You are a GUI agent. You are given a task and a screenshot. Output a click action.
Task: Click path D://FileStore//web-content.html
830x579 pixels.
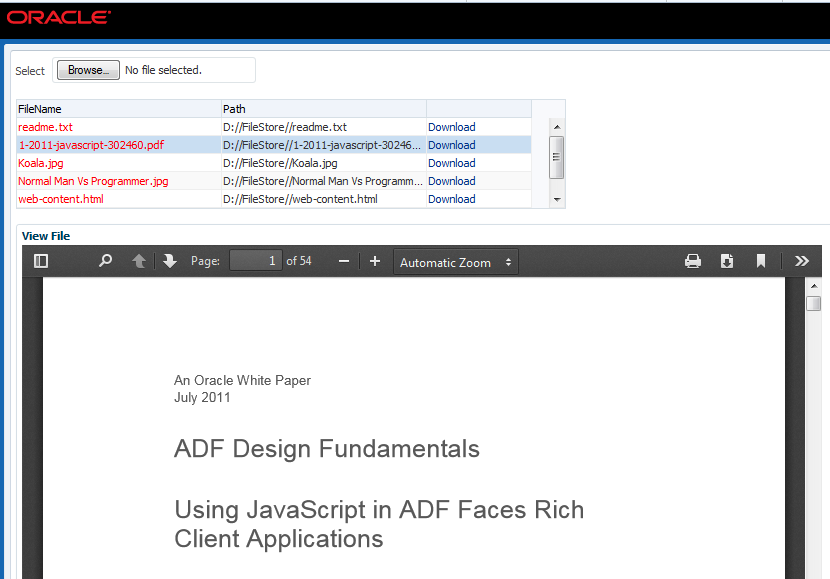(300, 199)
